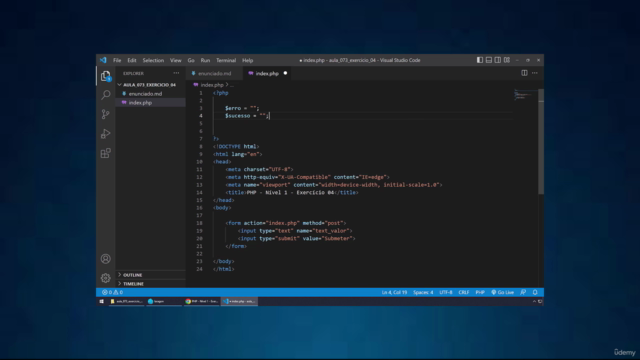
Task: Open the Edit menu
Action: [x=131, y=60]
